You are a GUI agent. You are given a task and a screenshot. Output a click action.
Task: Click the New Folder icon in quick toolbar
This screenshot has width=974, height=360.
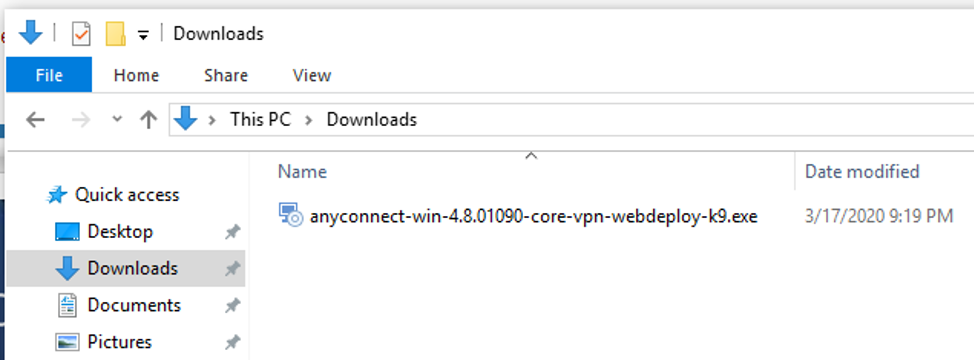tap(116, 34)
